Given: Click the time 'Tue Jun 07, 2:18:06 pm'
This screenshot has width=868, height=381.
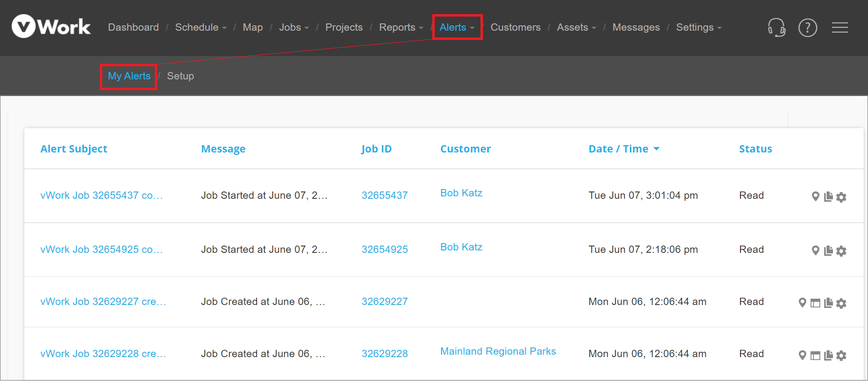Looking at the screenshot, I should (x=643, y=249).
